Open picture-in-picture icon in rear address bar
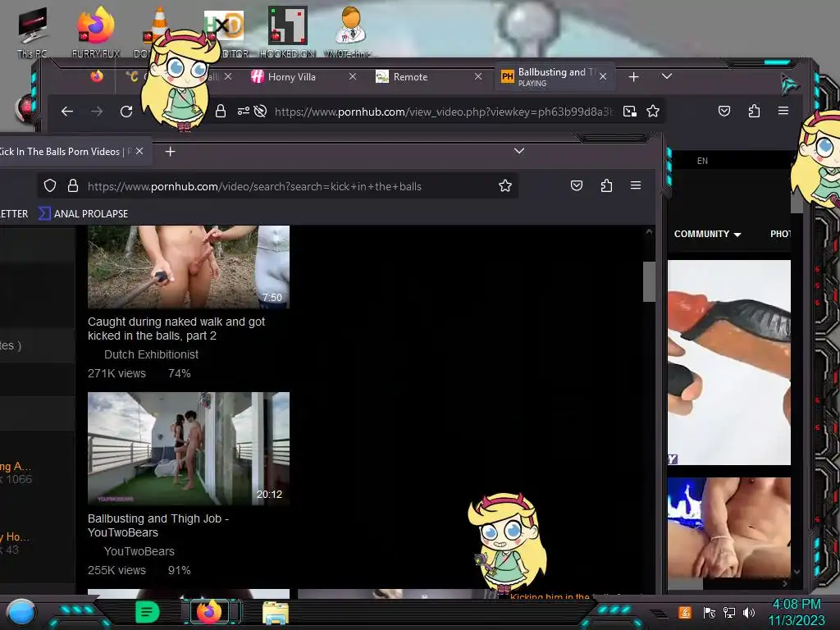 tap(630, 112)
